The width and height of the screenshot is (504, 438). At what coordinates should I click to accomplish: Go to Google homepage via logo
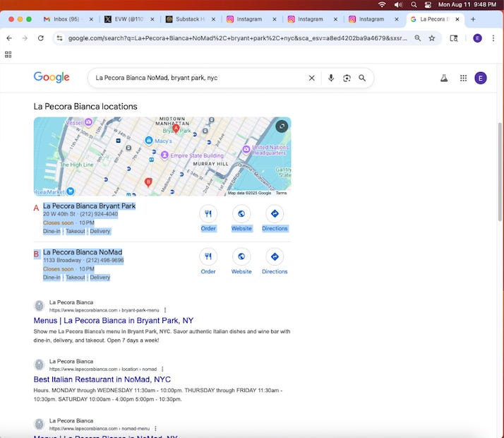pyautogui.click(x=52, y=78)
